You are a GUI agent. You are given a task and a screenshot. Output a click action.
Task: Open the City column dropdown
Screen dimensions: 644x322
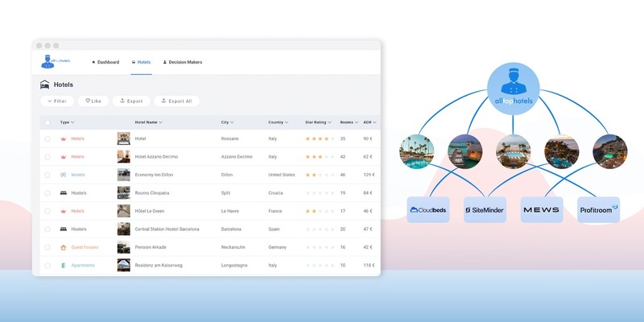click(x=228, y=122)
